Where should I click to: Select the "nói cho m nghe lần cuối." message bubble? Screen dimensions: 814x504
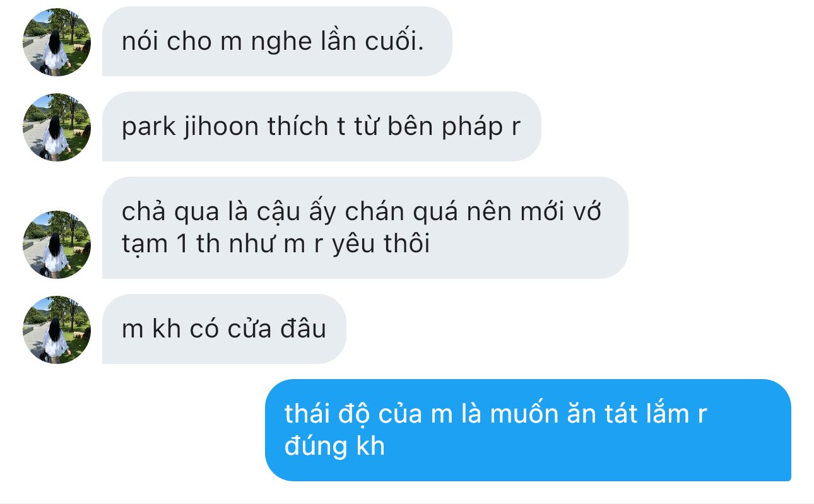(x=277, y=42)
